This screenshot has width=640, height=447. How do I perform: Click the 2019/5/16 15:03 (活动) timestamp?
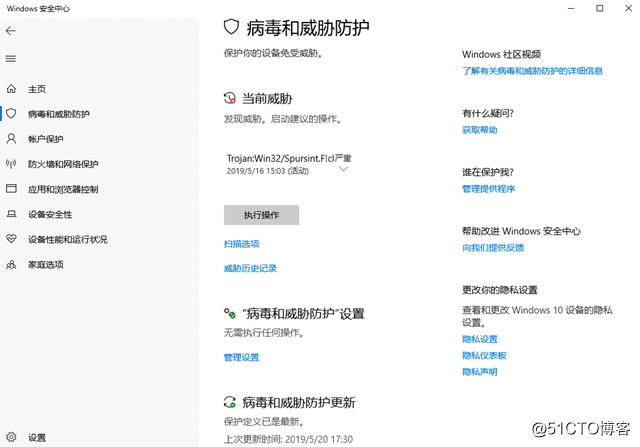[x=268, y=171]
